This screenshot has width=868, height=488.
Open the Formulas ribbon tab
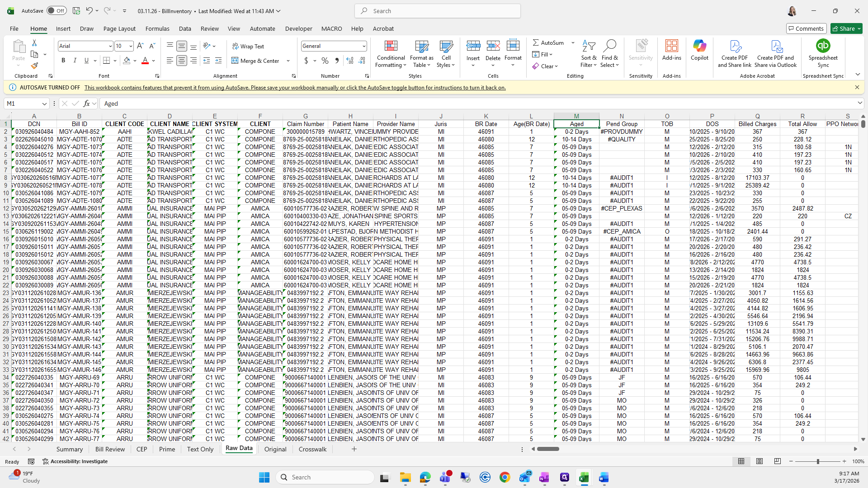point(157,28)
